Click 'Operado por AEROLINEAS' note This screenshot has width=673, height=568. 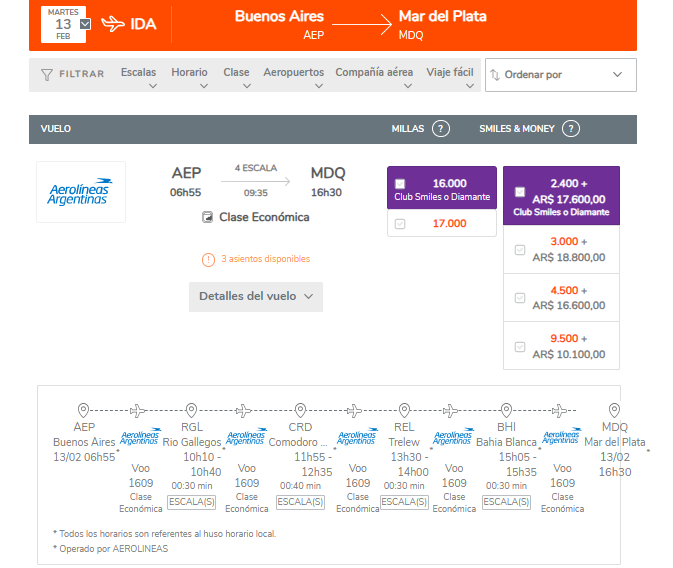coord(114,549)
